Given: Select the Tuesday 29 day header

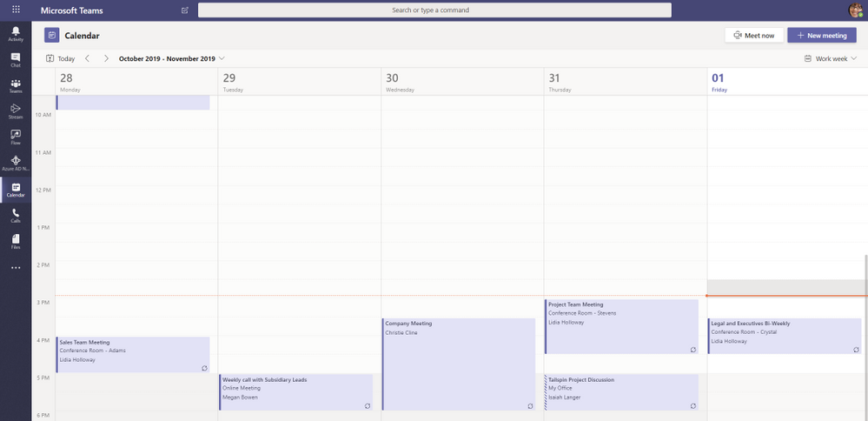Looking at the screenshot, I should (x=299, y=82).
